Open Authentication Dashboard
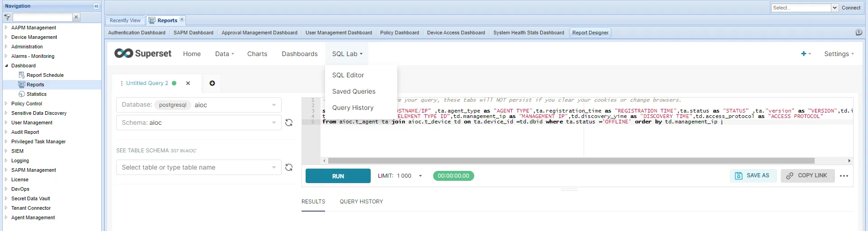 tap(137, 33)
